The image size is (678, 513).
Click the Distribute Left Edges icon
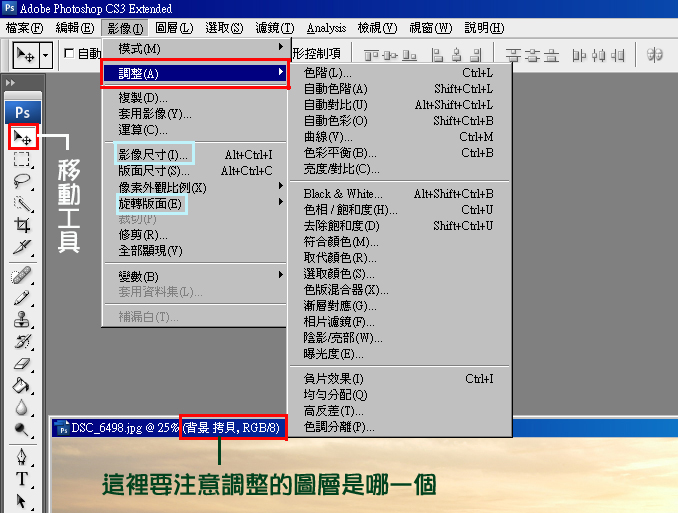579,55
